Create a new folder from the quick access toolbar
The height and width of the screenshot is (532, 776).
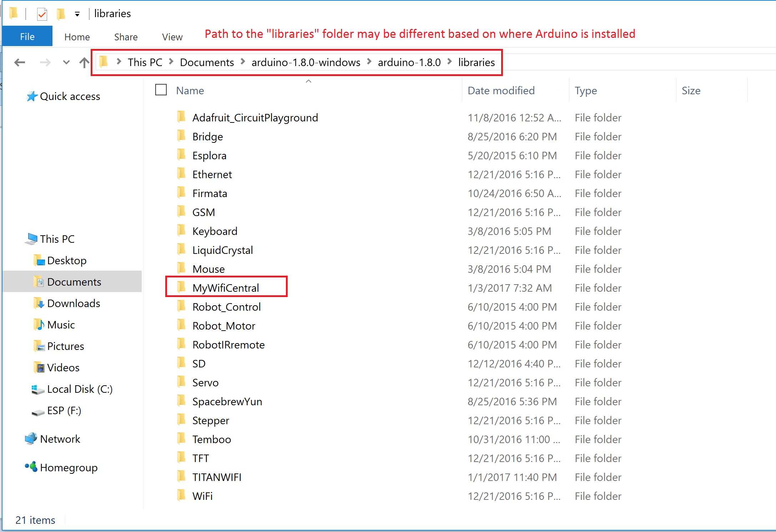tap(60, 14)
